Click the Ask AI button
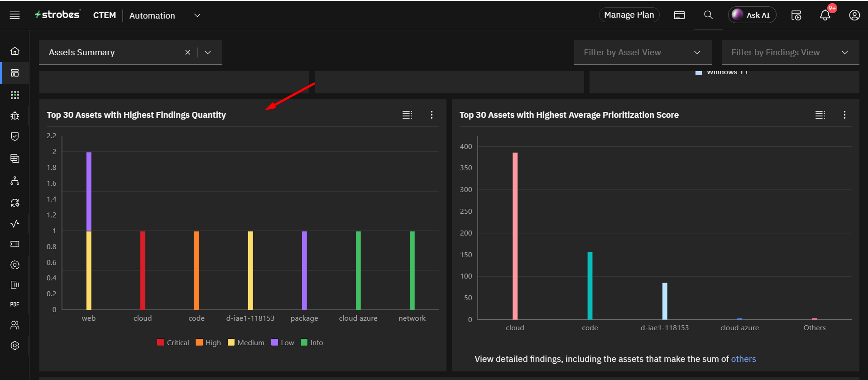The width and height of the screenshot is (868, 380). point(752,15)
